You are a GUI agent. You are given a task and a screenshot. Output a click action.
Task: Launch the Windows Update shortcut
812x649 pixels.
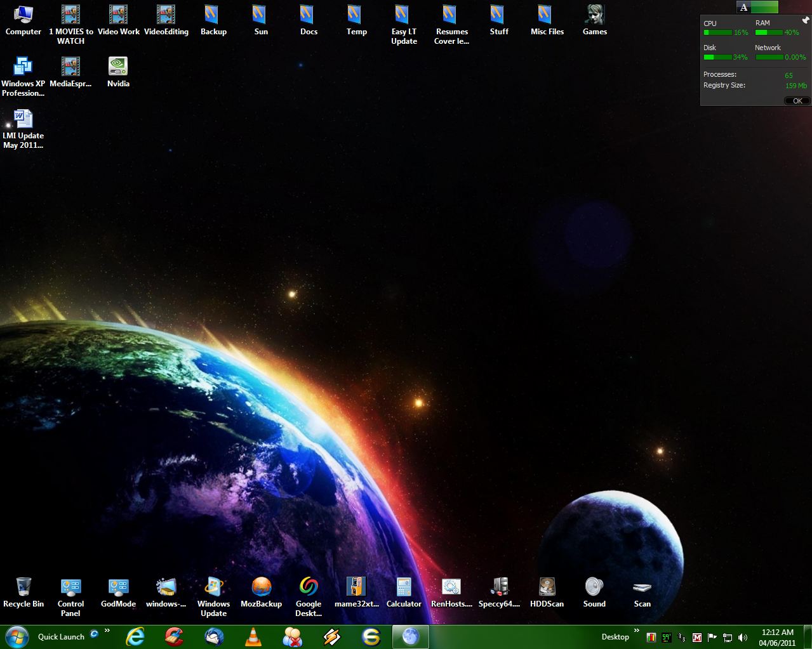[213, 597]
